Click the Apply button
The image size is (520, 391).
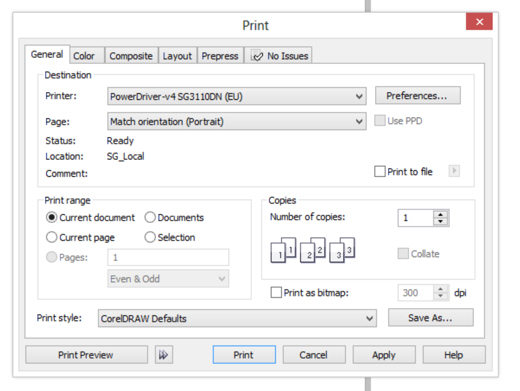tap(384, 355)
